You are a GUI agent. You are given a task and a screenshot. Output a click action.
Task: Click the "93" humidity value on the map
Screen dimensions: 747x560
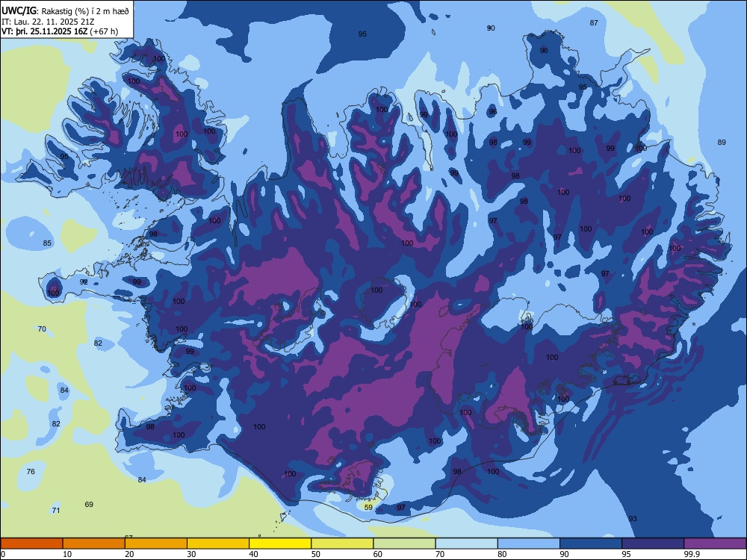tap(633, 519)
